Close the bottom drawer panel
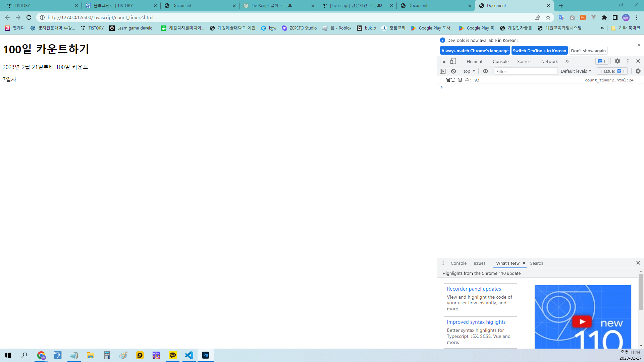The width and height of the screenshot is (644, 362). point(638,263)
